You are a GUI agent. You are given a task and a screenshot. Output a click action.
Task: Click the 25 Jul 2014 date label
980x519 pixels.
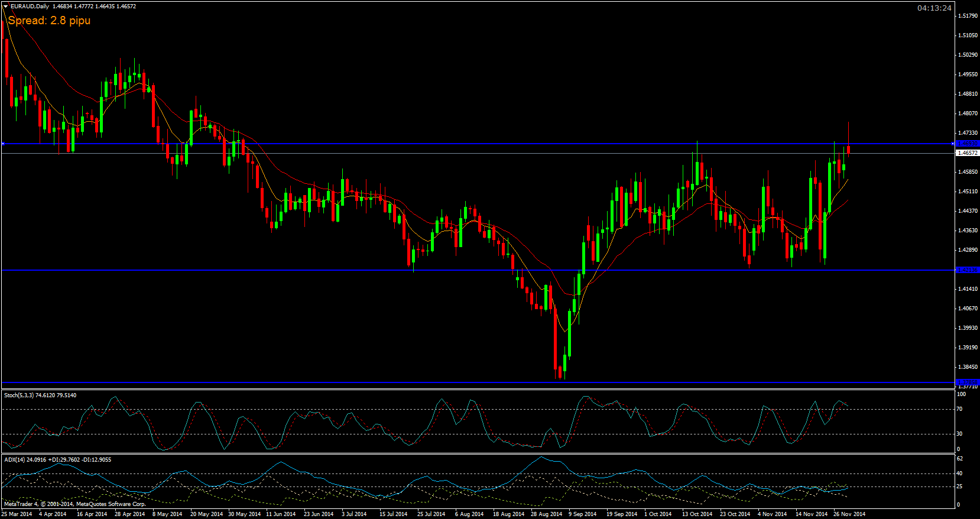pos(431,514)
